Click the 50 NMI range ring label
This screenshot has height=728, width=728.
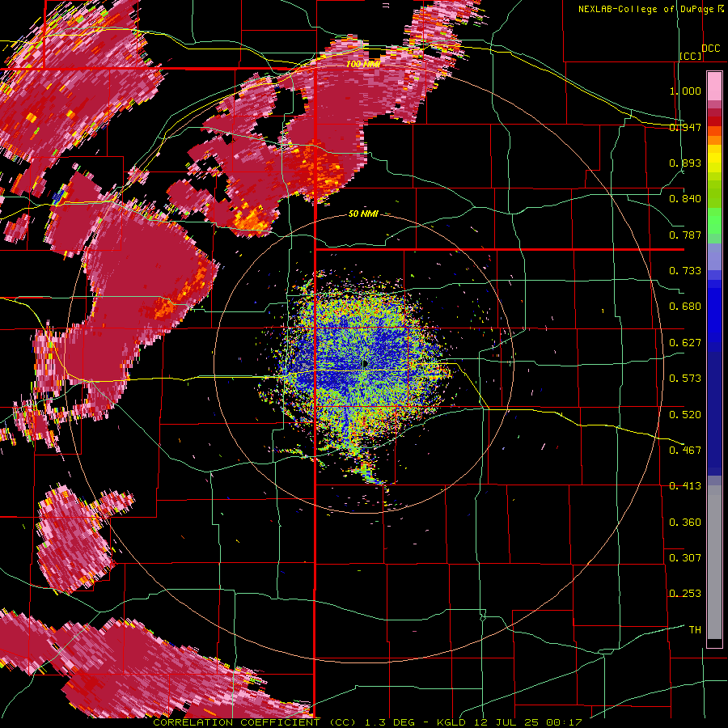point(363,214)
